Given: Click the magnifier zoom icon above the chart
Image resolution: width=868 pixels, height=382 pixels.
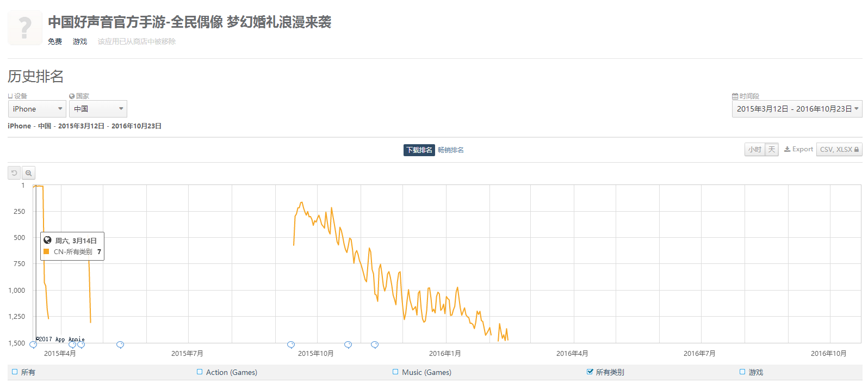Looking at the screenshot, I should click(28, 173).
